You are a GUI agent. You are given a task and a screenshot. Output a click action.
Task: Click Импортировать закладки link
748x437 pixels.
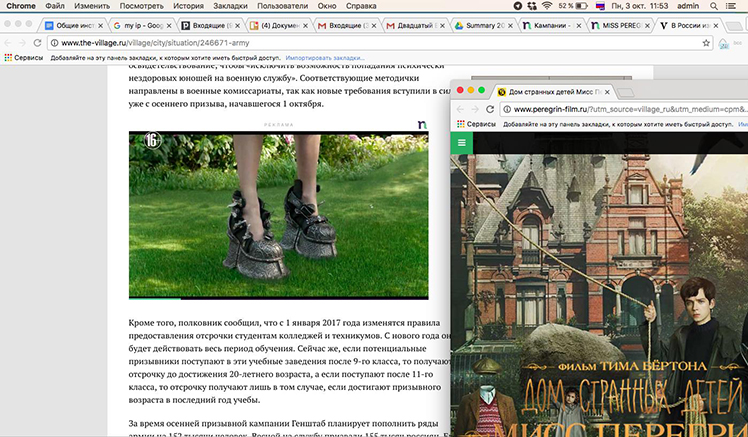(x=325, y=58)
